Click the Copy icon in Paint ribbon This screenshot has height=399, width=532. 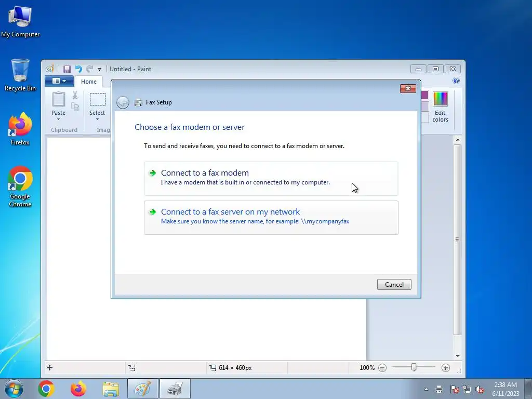click(x=75, y=106)
